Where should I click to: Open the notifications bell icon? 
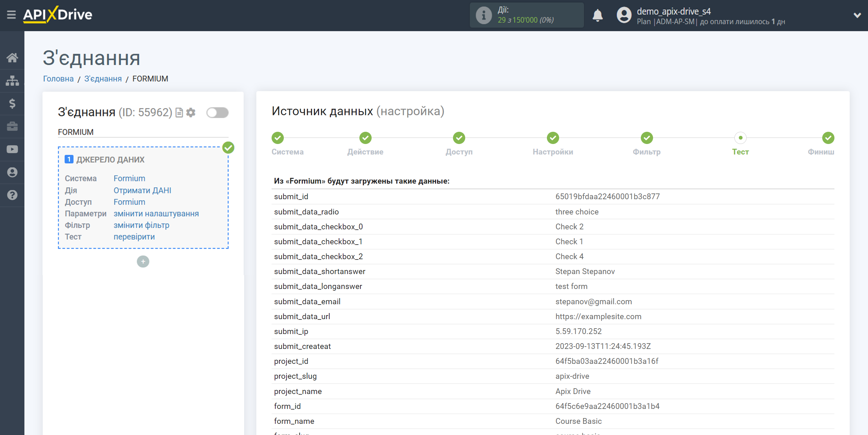point(597,15)
